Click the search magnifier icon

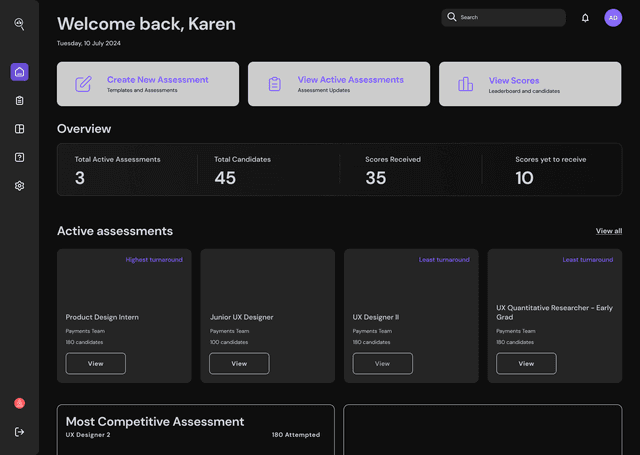pos(451,17)
